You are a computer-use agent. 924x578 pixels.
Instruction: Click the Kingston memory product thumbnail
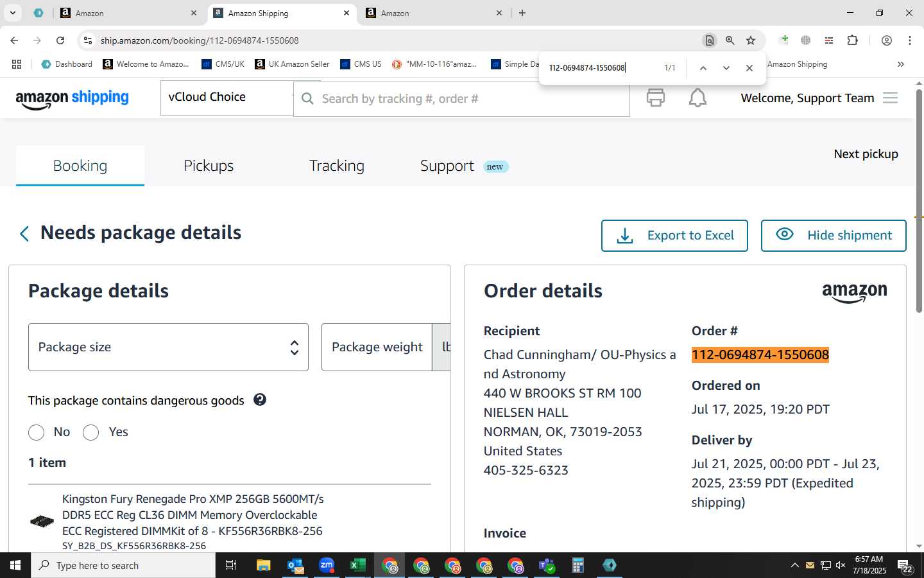42,521
